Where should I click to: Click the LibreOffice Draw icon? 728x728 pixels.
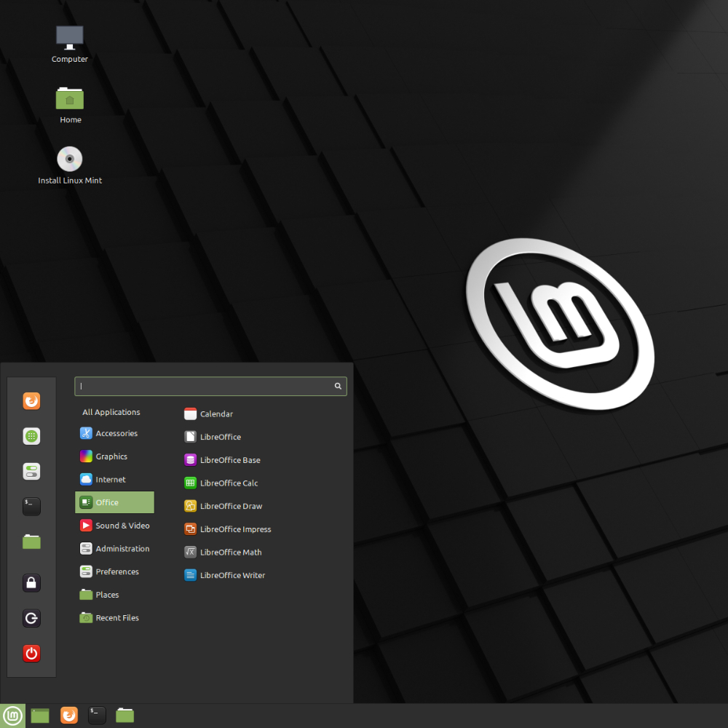[190, 506]
